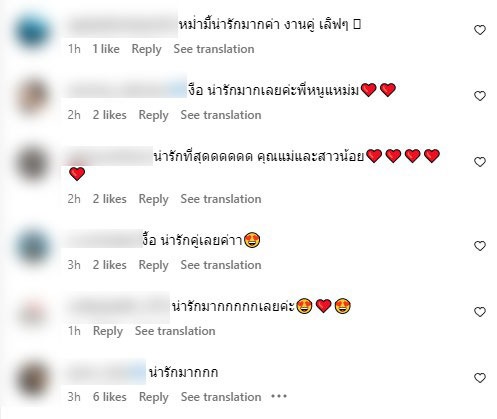View the '6 likes' count on the last comment
This screenshot has height=419, width=497.
click(x=110, y=397)
